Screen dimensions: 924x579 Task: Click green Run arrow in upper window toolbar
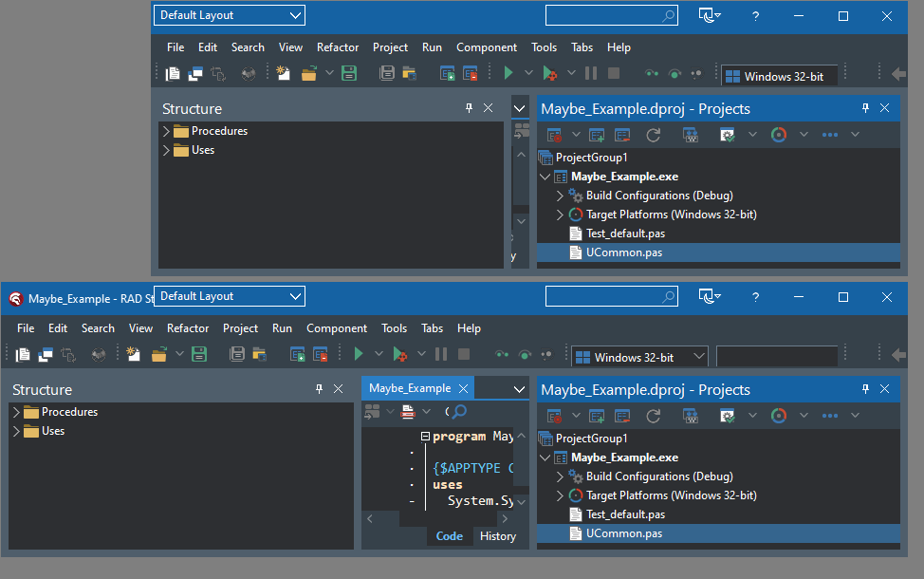coord(508,72)
